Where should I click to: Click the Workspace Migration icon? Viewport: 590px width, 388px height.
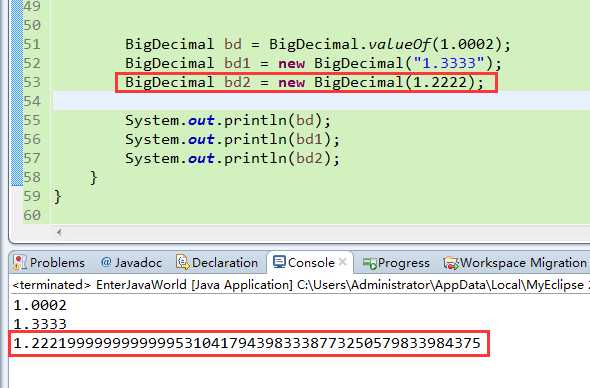coord(451,263)
